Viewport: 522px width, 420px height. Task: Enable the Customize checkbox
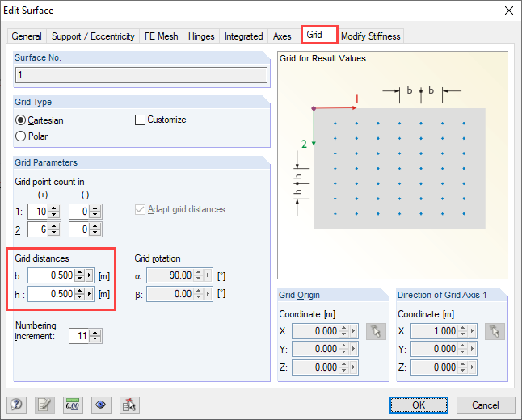pos(140,120)
